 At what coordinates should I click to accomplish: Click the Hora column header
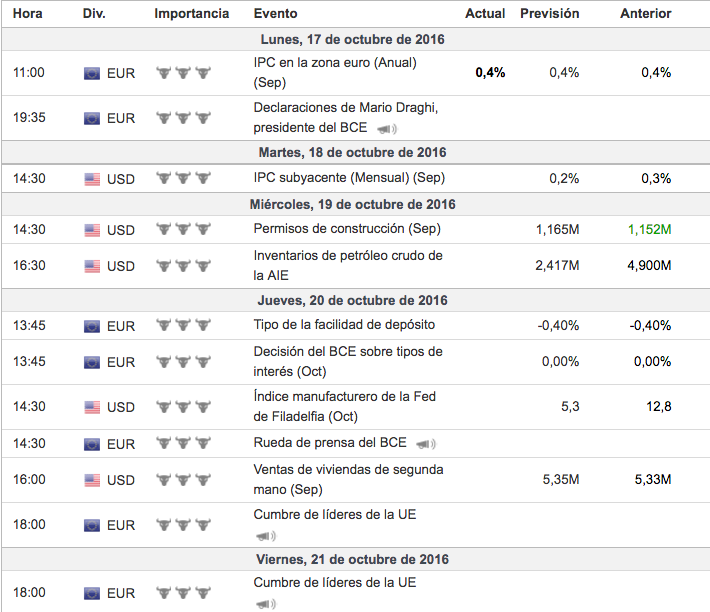pyautogui.click(x=28, y=14)
